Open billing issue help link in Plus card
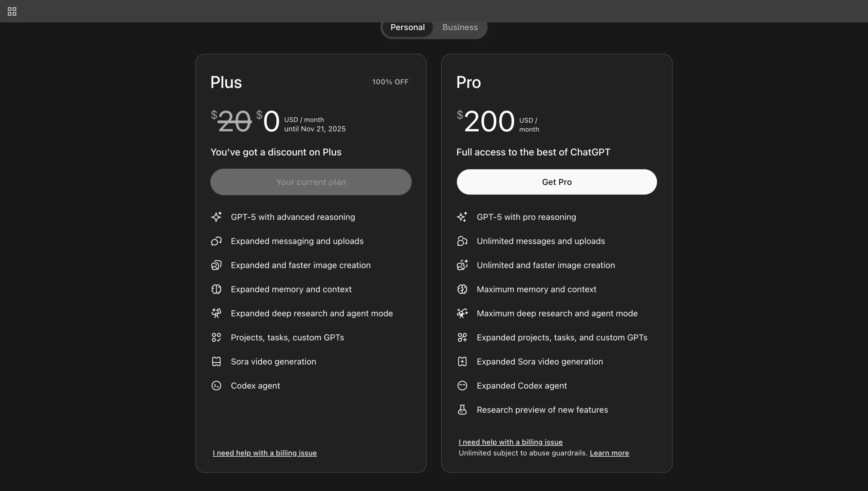 coord(265,453)
